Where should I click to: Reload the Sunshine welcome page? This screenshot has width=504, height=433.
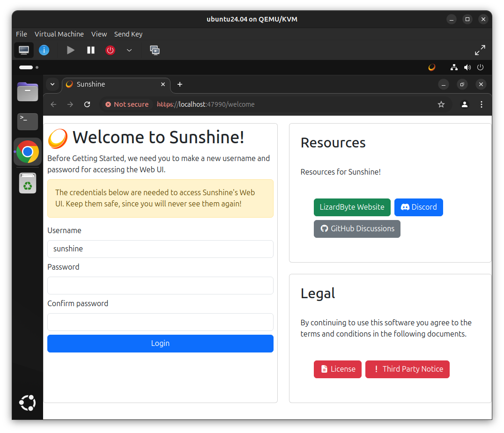click(x=87, y=104)
